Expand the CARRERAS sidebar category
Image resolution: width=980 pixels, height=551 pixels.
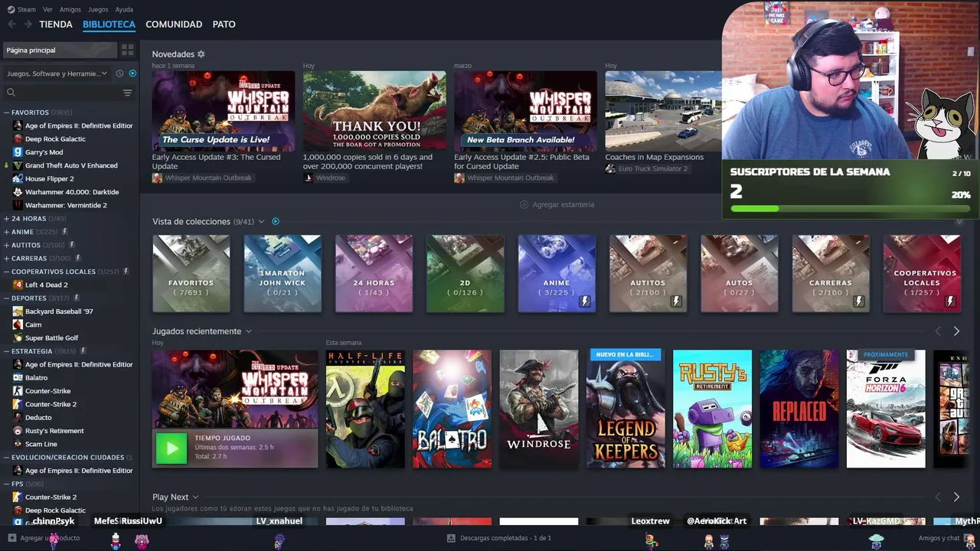[6, 259]
